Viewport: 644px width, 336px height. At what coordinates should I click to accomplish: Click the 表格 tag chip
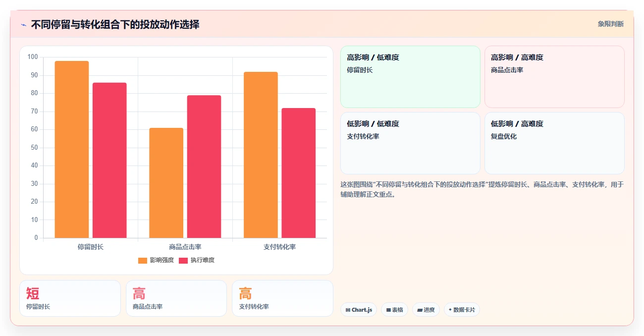[x=394, y=310]
